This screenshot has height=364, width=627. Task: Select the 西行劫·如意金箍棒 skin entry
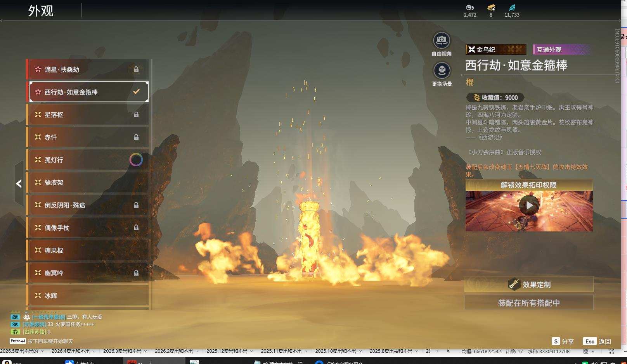(88, 92)
